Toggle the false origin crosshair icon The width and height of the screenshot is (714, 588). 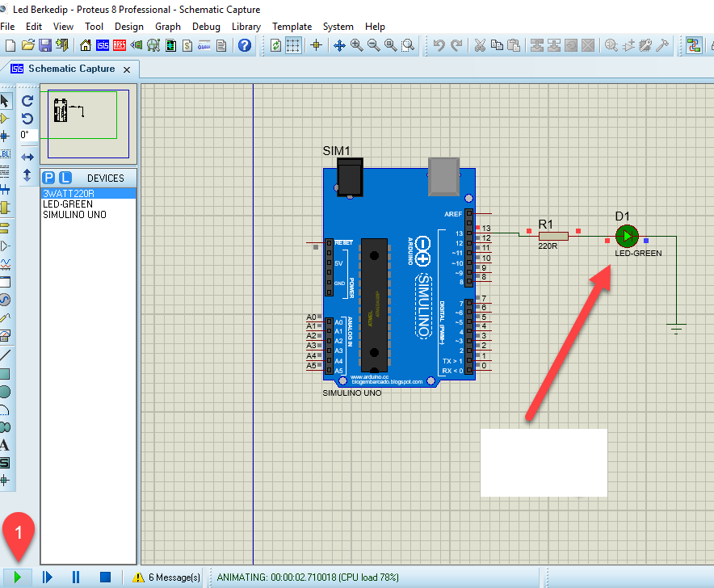pos(316,45)
